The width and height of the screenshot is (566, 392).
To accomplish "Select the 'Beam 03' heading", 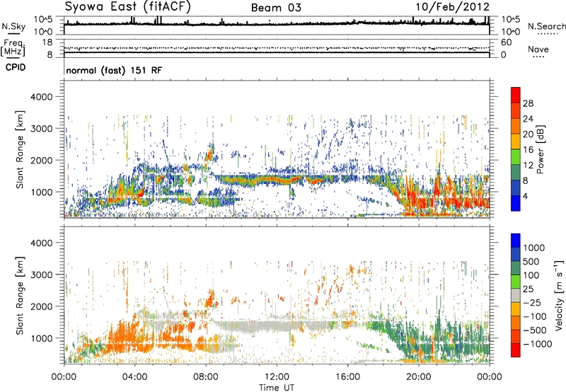I will [276, 8].
